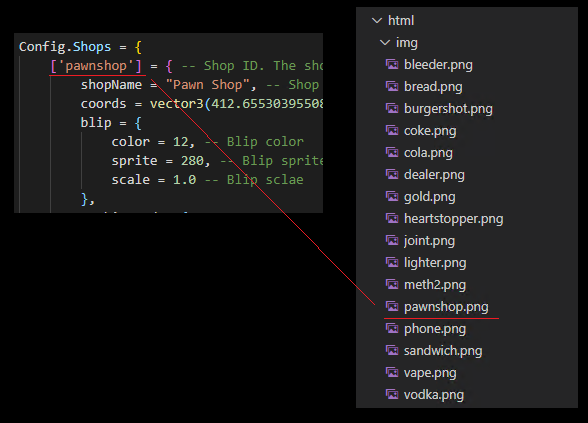Image resolution: width=588 pixels, height=423 pixels.
Task: Open meth2.png from the img folder
Action: point(435,285)
